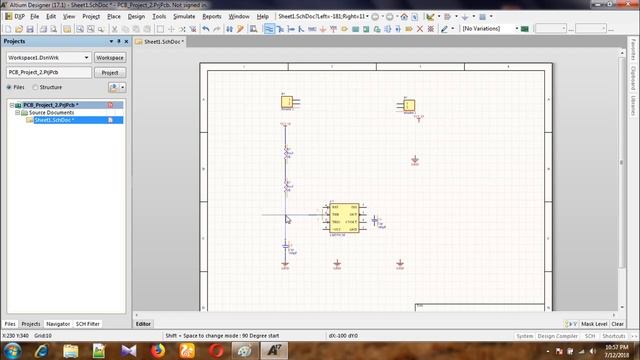Screen dimensions: 640x360
Task: Open the File menu
Action: click(35, 17)
